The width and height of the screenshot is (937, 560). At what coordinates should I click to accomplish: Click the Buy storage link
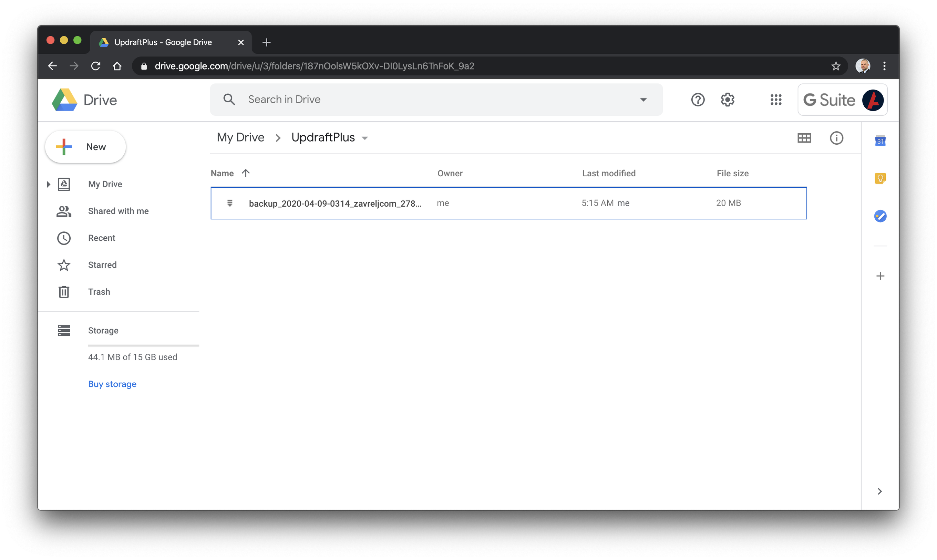pyautogui.click(x=112, y=384)
